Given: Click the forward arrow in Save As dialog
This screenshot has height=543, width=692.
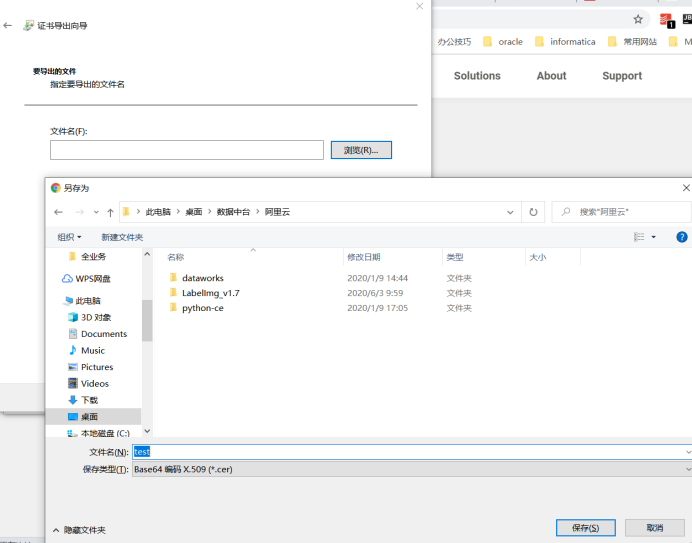Looking at the screenshot, I should pyautogui.click(x=79, y=212).
